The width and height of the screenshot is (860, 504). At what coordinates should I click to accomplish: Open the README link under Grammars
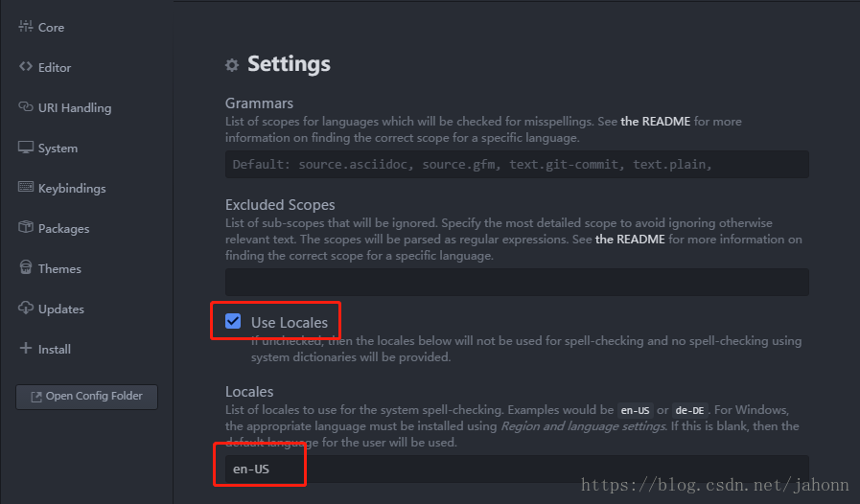pyautogui.click(x=656, y=121)
